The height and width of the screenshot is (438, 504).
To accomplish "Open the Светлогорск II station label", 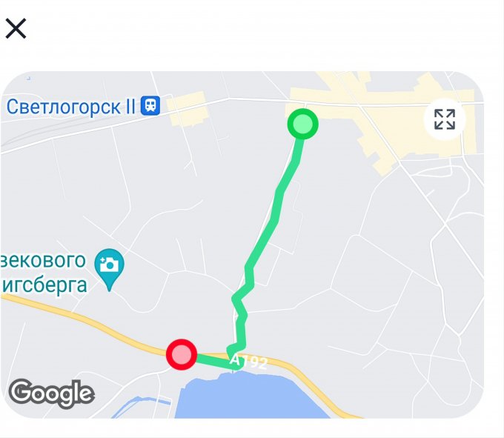I will coord(70,107).
